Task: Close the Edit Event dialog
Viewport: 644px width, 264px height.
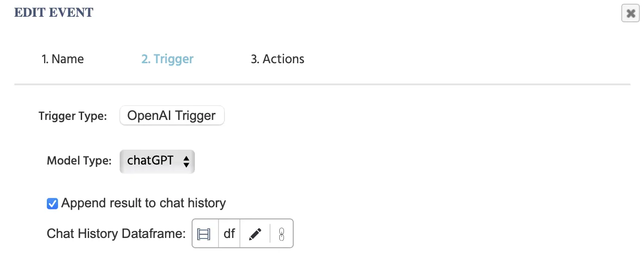Action: tap(631, 13)
